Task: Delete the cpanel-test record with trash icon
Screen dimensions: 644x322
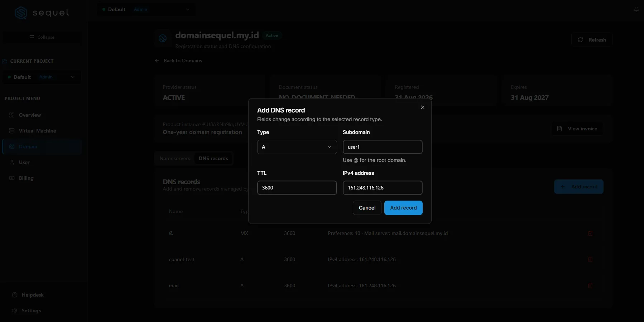Action: coord(590,259)
